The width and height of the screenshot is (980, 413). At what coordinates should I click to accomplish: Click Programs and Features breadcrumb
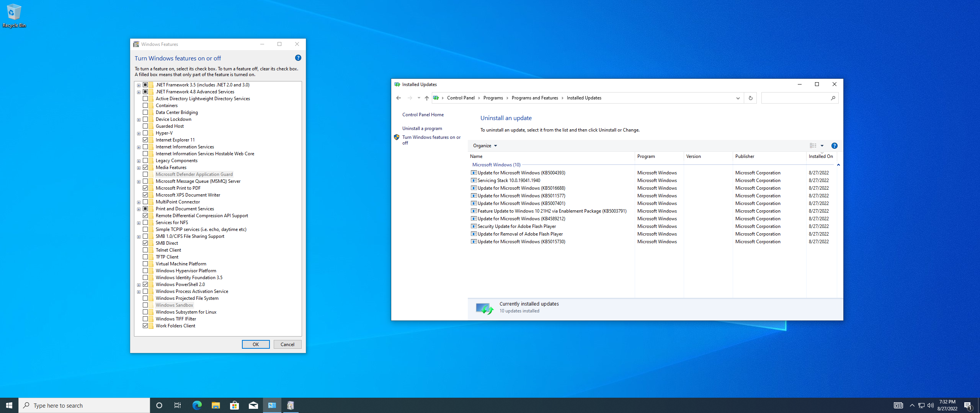[x=535, y=98]
